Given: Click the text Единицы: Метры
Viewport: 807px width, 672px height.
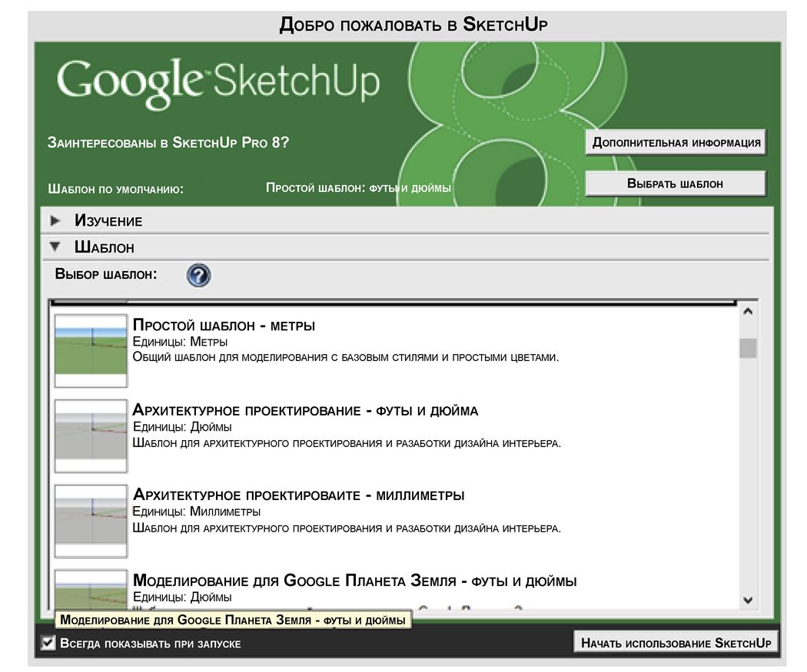Looking at the screenshot, I should [180, 342].
